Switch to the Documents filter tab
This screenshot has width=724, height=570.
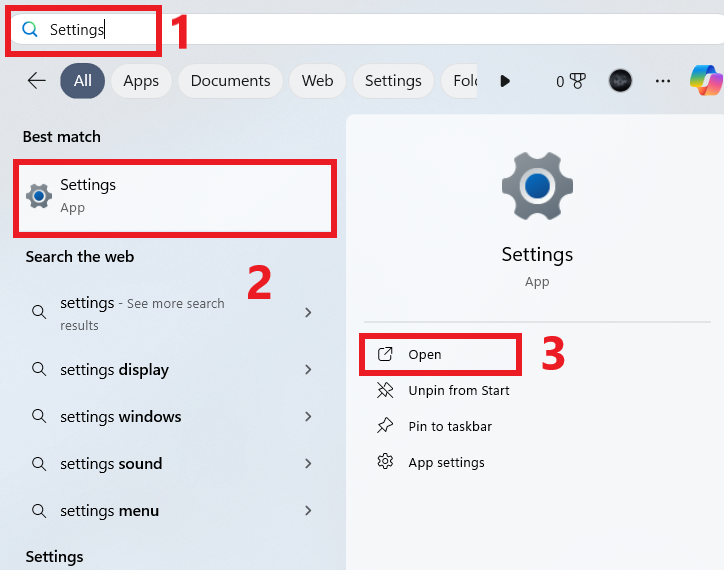click(230, 81)
